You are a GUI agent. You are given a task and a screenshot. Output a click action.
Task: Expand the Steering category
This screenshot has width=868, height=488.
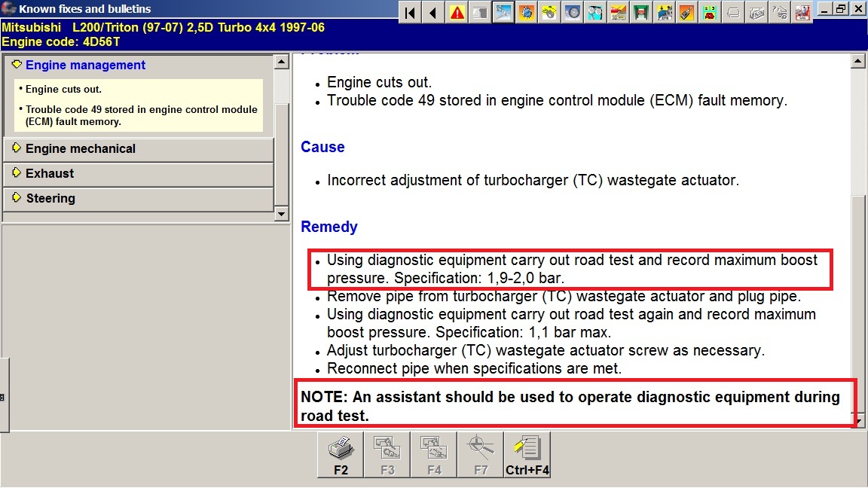click(50, 199)
